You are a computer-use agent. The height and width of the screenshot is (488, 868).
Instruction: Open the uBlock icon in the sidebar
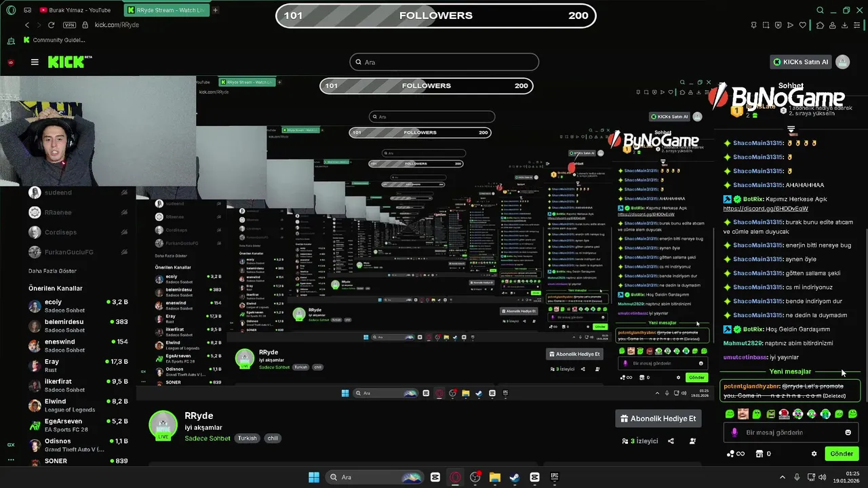(x=10, y=62)
